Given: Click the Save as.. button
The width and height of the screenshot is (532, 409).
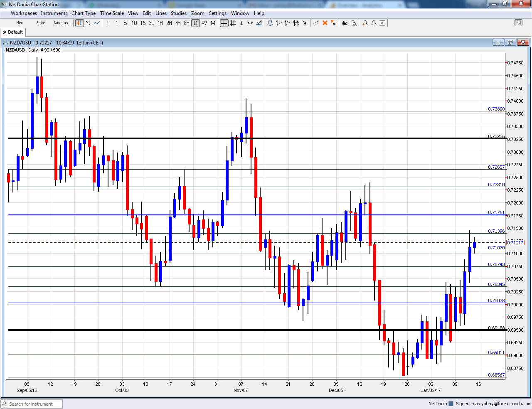Looking at the screenshot, I should (62, 23).
